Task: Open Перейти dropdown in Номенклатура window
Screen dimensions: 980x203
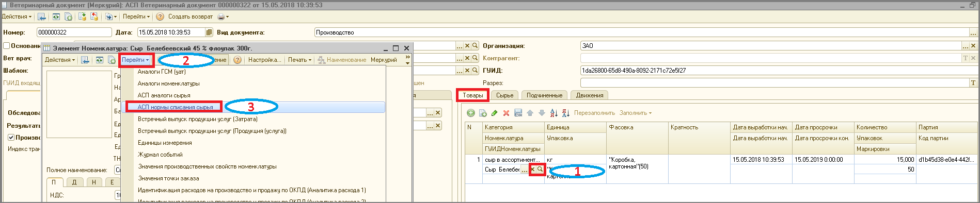Action: [136, 60]
